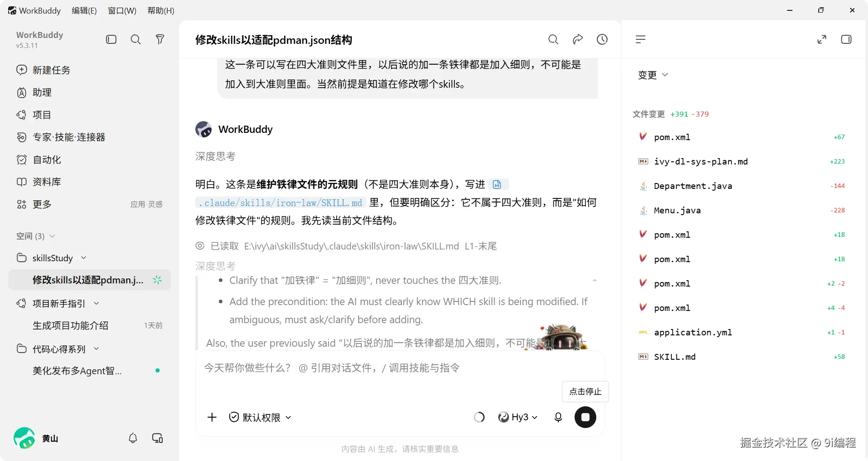Toggle the left sidebar panel icon

pos(111,39)
